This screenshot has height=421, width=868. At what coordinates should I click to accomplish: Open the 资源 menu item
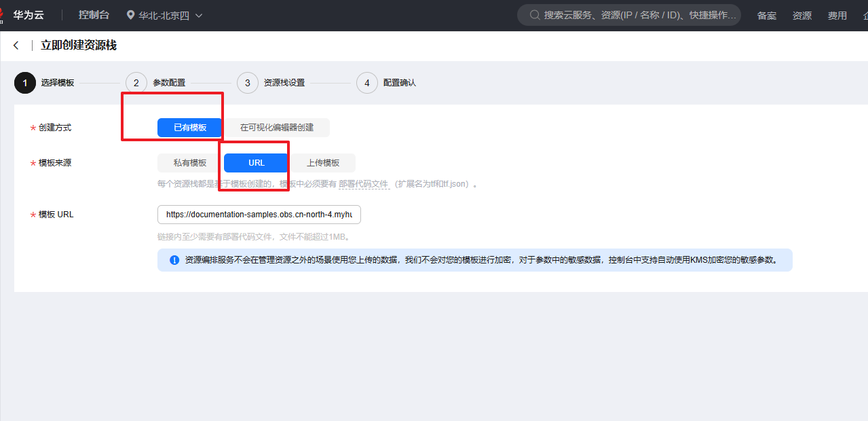tap(802, 16)
